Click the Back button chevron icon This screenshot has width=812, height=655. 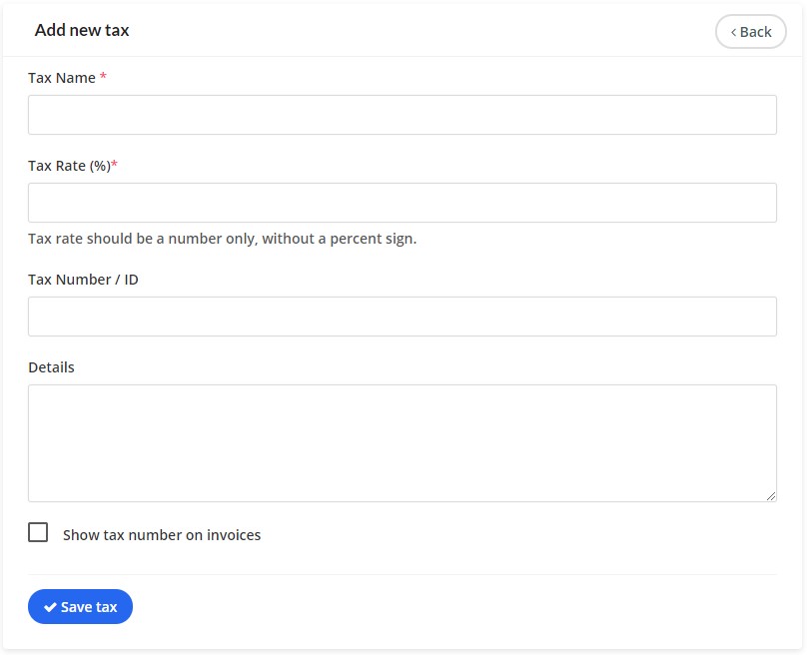click(733, 32)
